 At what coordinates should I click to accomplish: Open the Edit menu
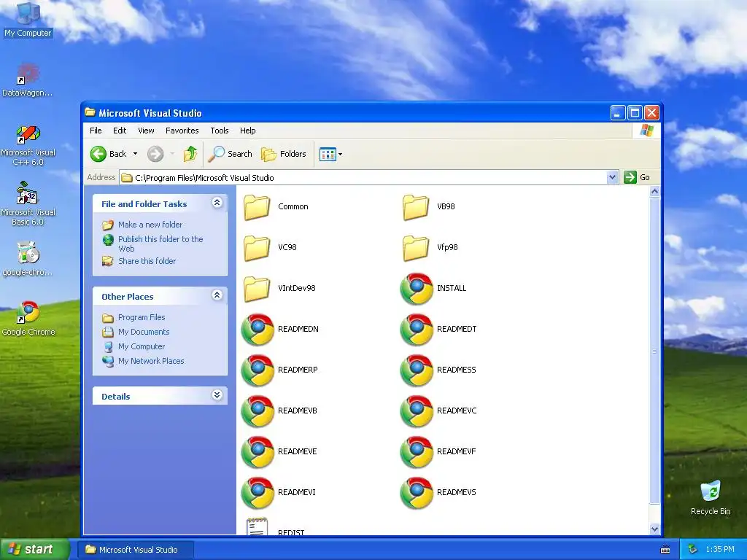[x=120, y=131]
